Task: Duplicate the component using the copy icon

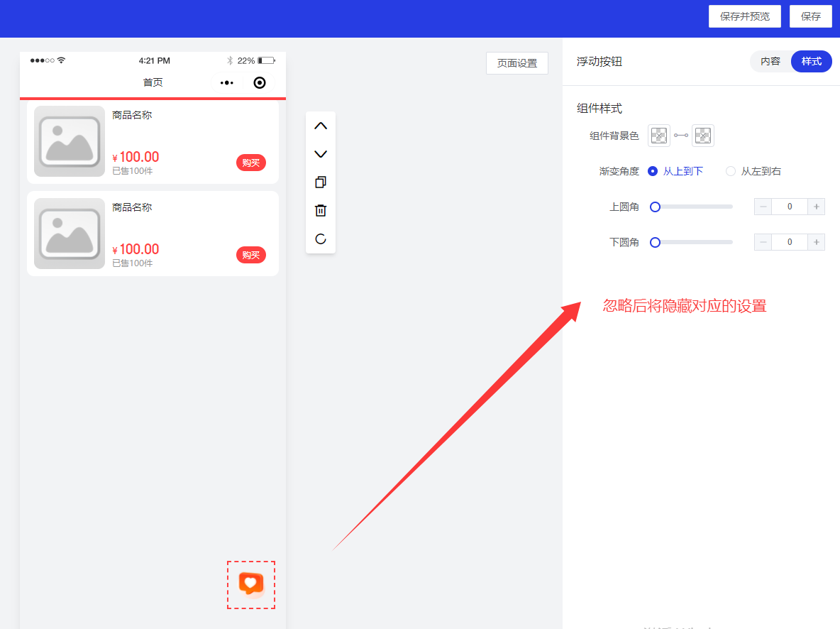Action: pyautogui.click(x=321, y=182)
